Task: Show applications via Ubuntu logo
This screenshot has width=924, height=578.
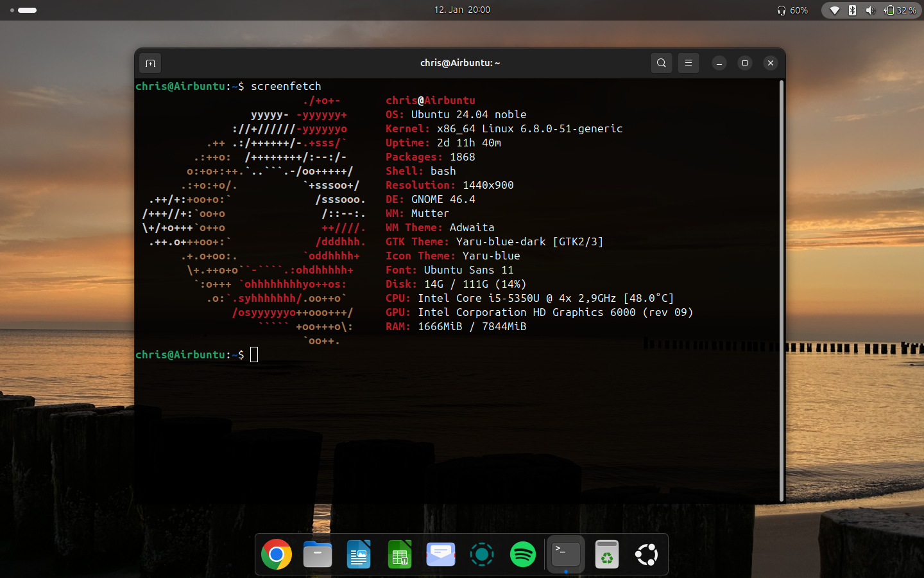Action: click(647, 554)
